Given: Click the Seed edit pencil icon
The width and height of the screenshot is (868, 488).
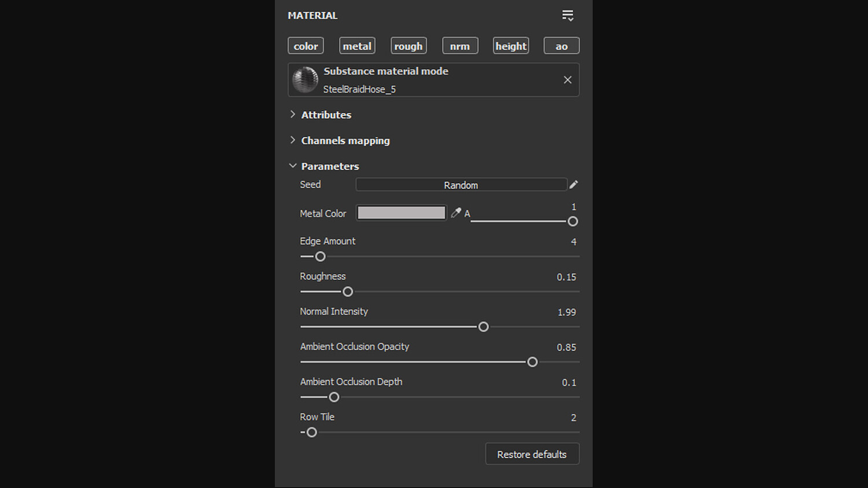Looking at the screenshot, I should tap(573, 184).
